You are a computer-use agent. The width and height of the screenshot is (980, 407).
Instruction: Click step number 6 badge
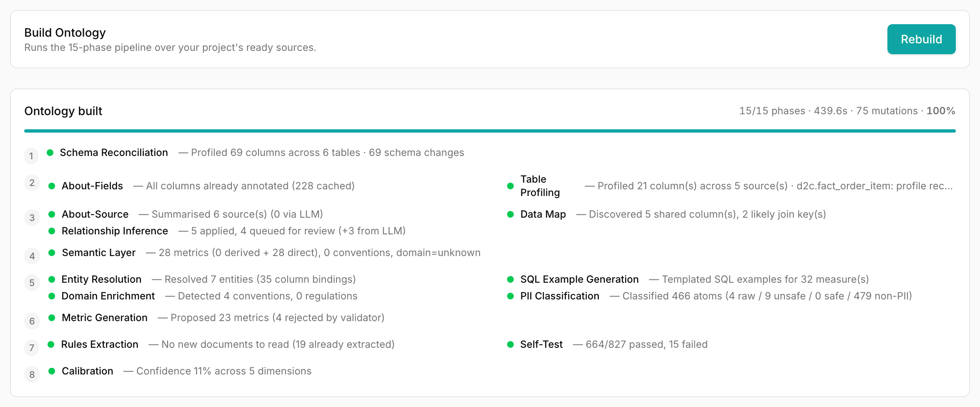coord(32,321)
